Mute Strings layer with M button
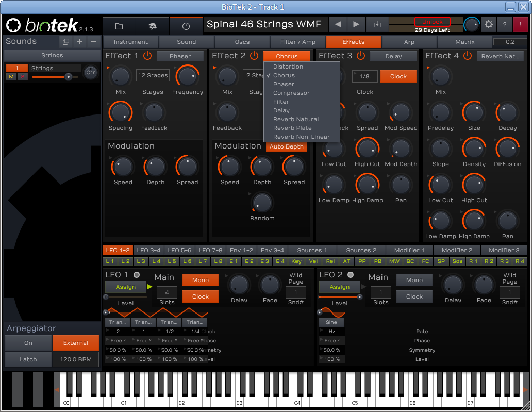532x412 pixels. 11,77
